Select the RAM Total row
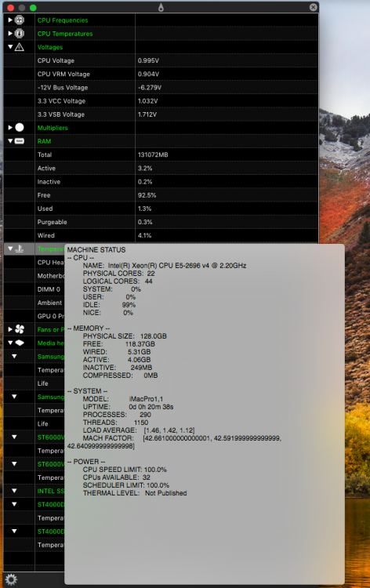 point(161,154)
